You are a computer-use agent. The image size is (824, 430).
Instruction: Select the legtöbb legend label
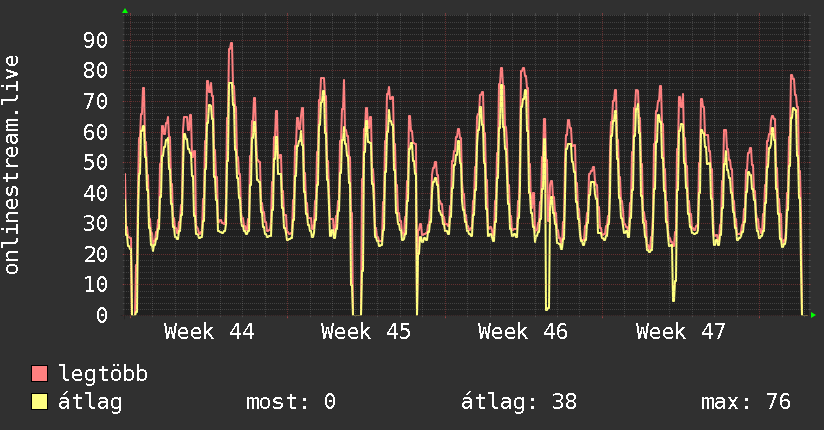click(103, 374)
